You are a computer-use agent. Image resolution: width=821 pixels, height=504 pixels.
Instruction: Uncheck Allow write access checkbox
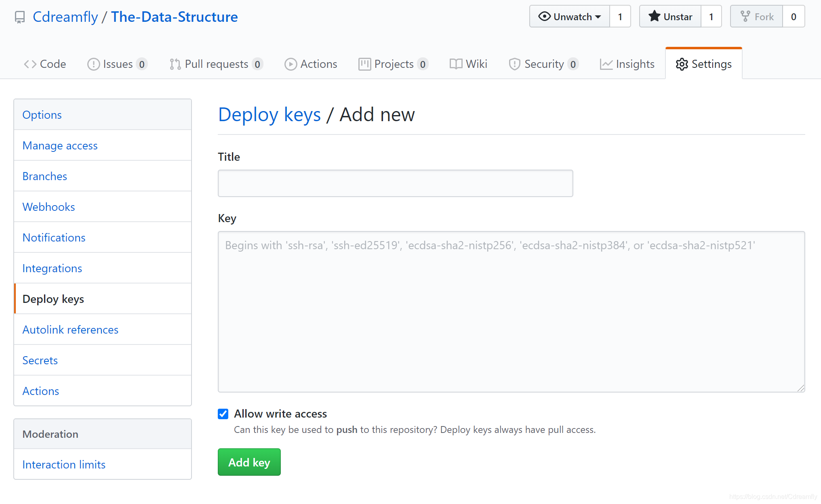223,414
